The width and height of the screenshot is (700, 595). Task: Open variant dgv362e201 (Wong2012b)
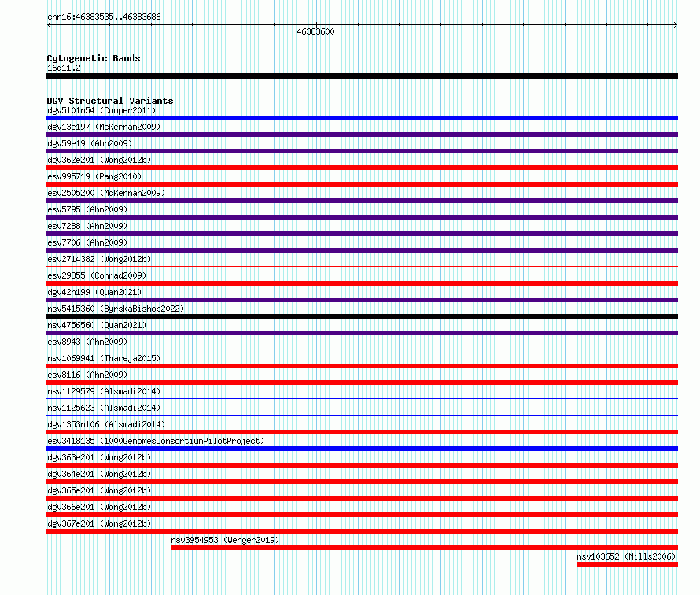pos(99,160)
